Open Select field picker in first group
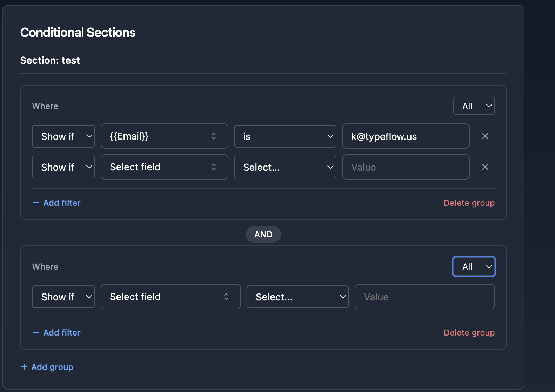The image size is (555, 392). click(x=164, y=167)
